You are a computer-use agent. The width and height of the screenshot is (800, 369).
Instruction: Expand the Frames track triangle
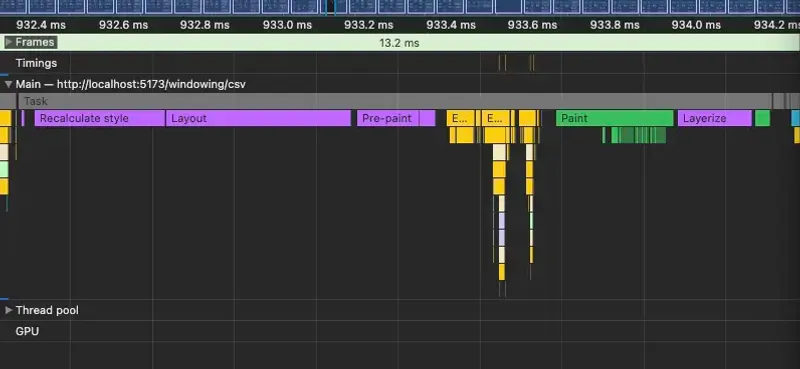pos(8,42)
